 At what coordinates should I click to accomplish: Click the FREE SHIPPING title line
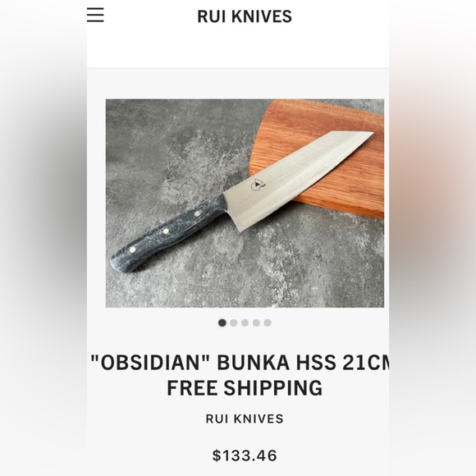[245, 387]
